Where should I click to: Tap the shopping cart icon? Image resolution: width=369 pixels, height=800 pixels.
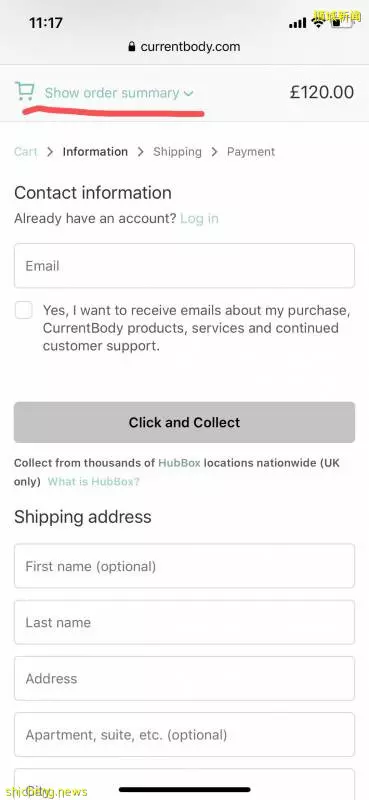pyautogui.click(x=24, y=91)
